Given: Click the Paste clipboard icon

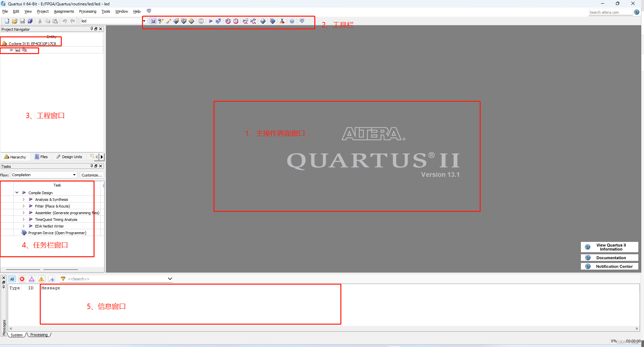Looking at the screenshot, I should (55, 21).
